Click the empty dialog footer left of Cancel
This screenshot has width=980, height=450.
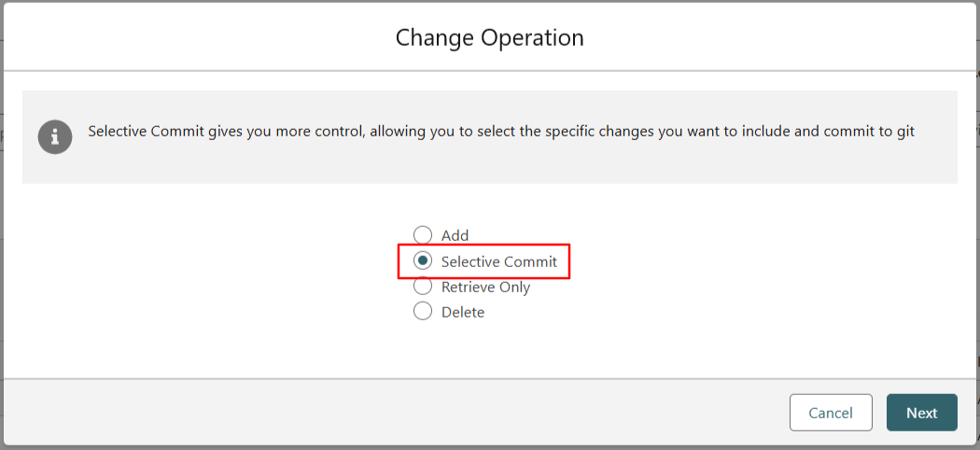pos(373,413)
